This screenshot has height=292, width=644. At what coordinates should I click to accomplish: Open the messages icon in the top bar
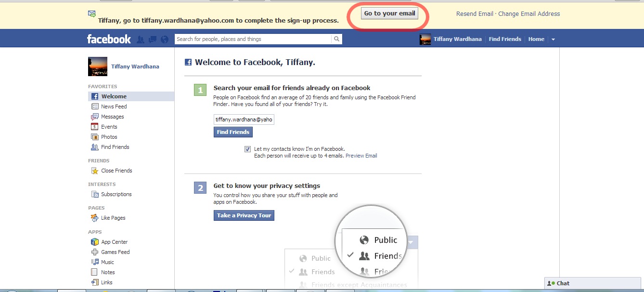point(153,39)
